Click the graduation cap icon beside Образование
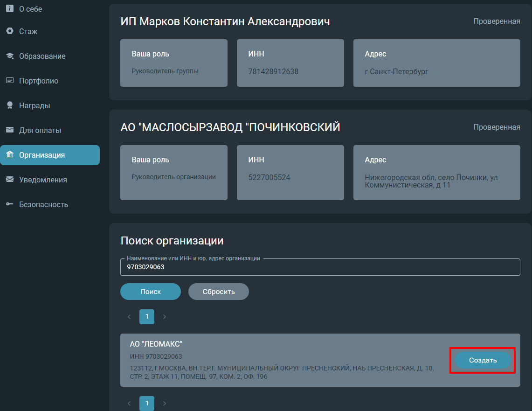This screenshot has height=411, width=532. [x=10, y=56]
